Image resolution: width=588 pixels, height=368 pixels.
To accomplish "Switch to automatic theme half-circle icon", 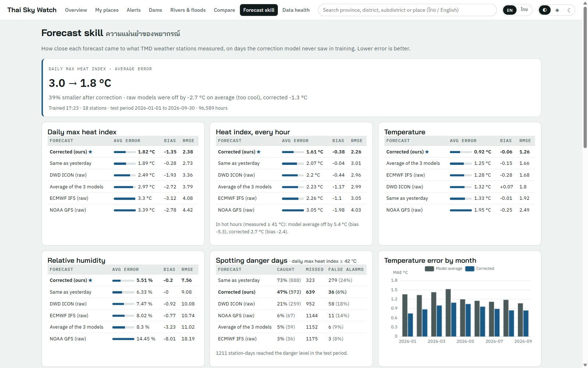I will click(x=545, y=10).
